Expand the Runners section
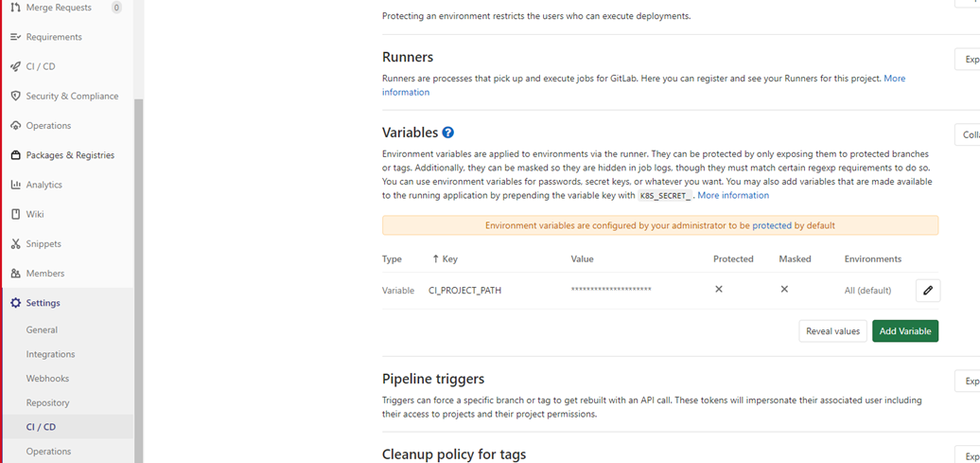This screenshot has width=980, height=463. click(969, 60)
